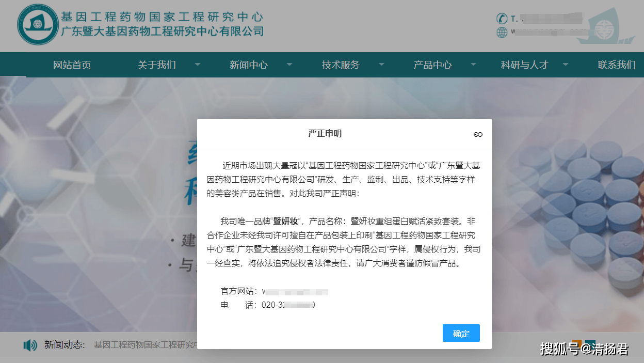Expand the dropdown arrow next to 产品中心
Screen dimensions: 644x363
coord(473,65)
